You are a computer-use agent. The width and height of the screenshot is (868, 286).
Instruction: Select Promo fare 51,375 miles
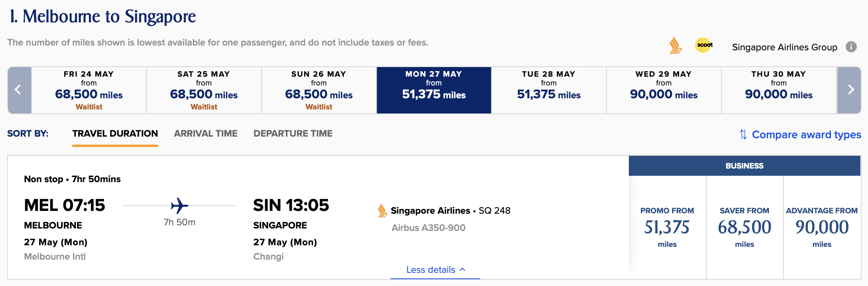pos(667,227)
